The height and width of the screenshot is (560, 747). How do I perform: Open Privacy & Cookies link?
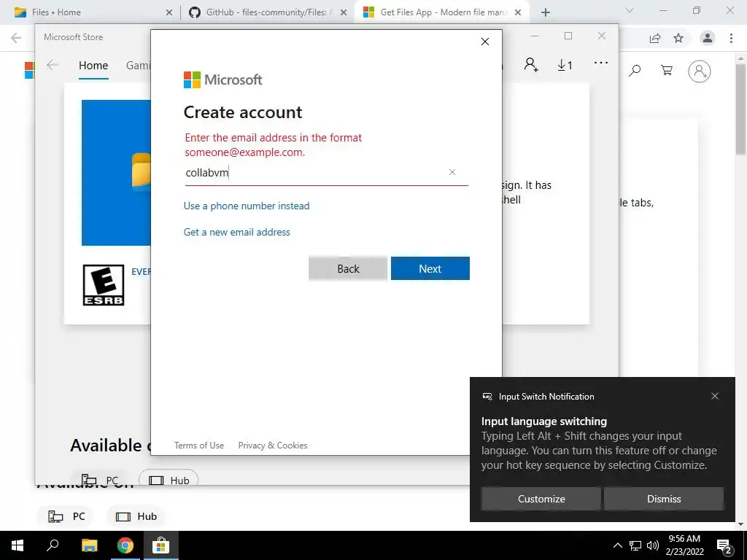[273, 446]
